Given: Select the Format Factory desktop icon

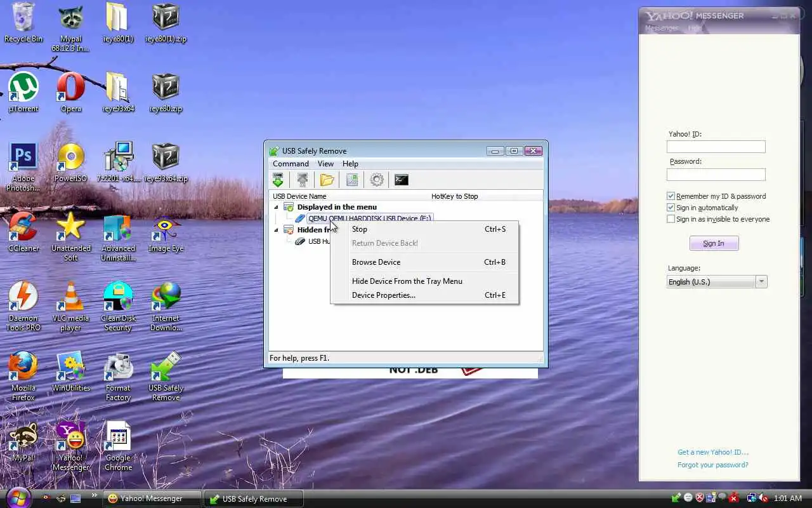Looking at the screenshot, I should click(x=118, y=377).
